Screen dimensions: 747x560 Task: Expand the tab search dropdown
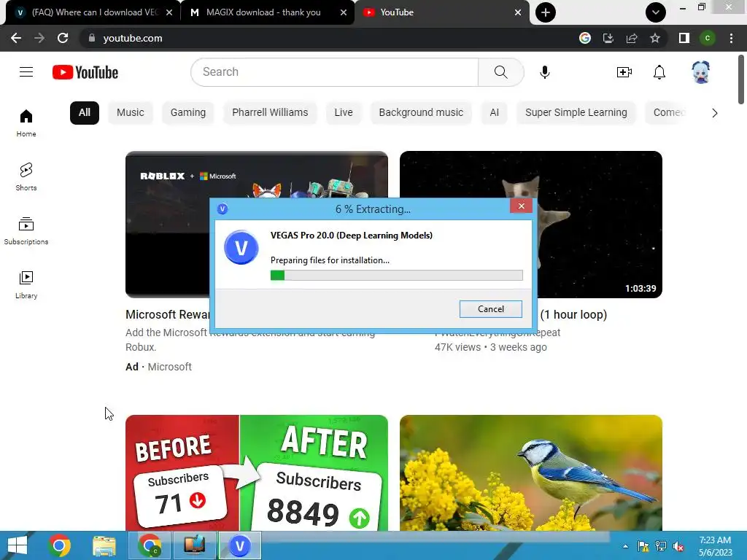(x=656, y=12)
